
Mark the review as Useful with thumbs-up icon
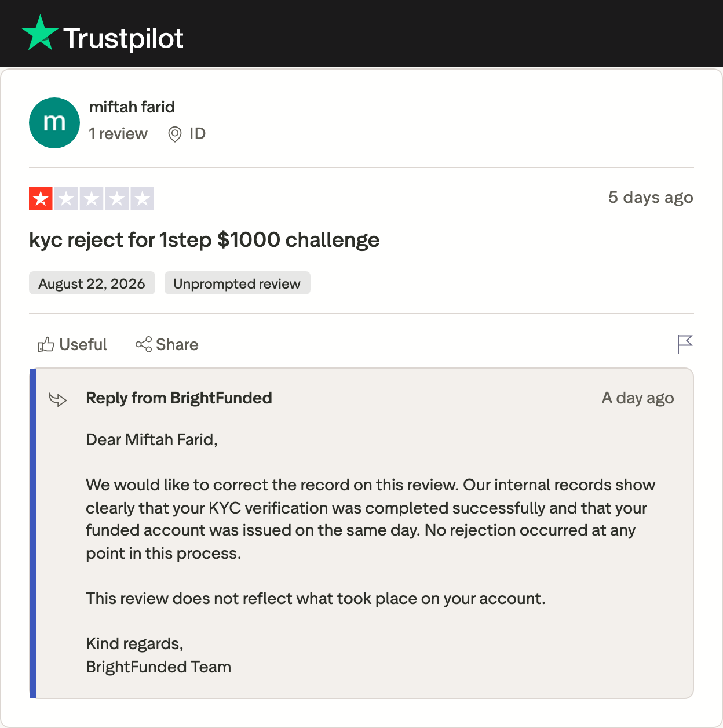tap(46, 345)
